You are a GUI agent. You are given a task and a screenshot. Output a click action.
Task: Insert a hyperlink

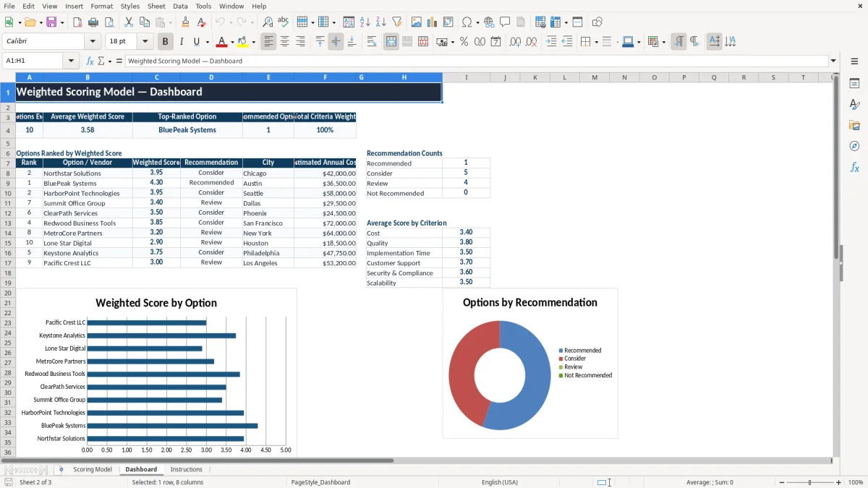click(489, 22)
